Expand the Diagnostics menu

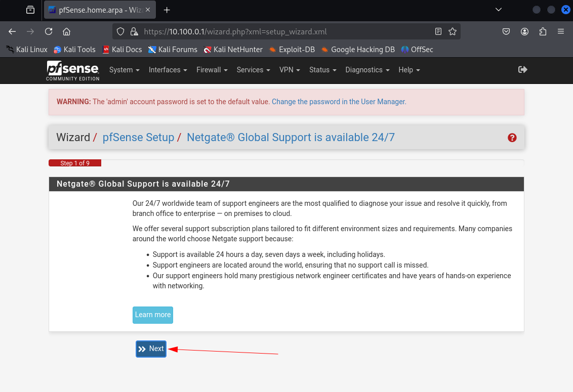coord(367,70)
